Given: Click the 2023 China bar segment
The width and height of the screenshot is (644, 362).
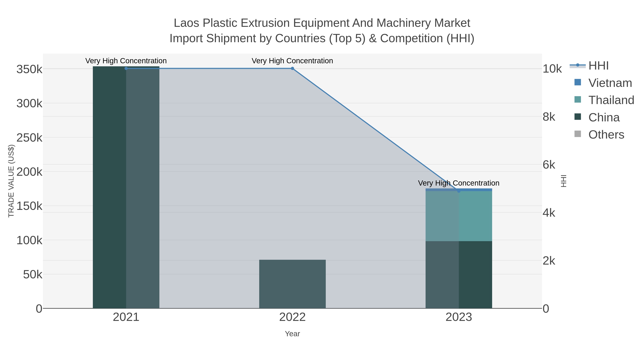Looking at the screenshot, I should coord(459,275).
